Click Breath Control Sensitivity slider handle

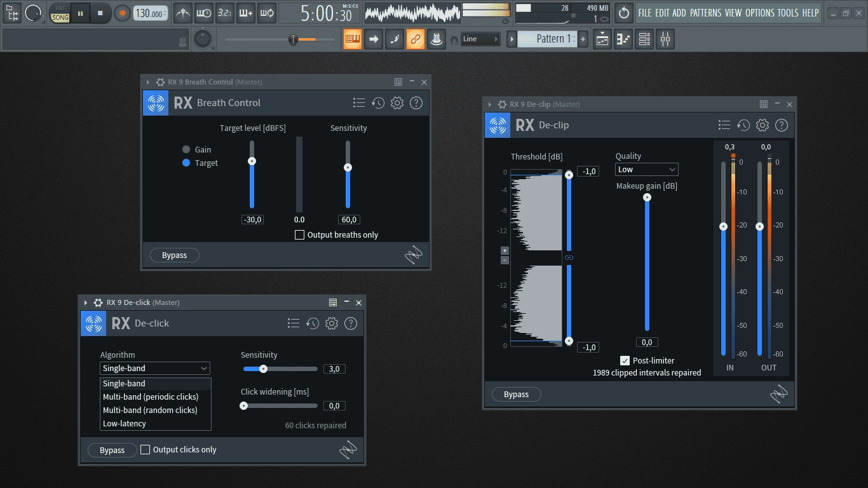348,168
